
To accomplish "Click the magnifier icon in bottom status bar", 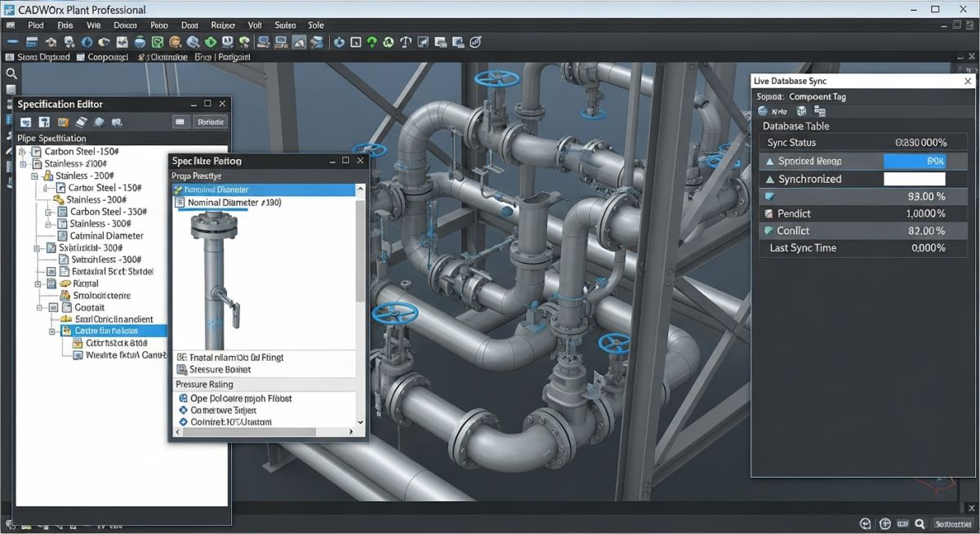I will click(x=919, y=524).
